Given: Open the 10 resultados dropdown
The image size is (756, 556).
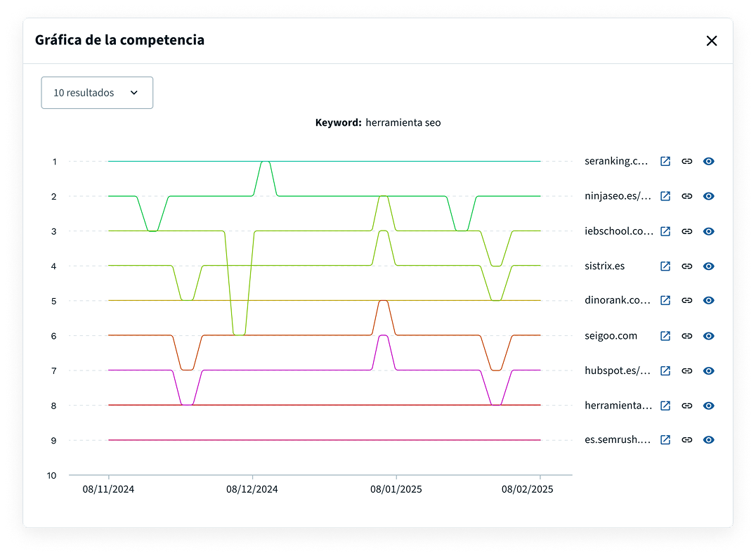Looking at the screenshot, I should (x=97, y=93).
